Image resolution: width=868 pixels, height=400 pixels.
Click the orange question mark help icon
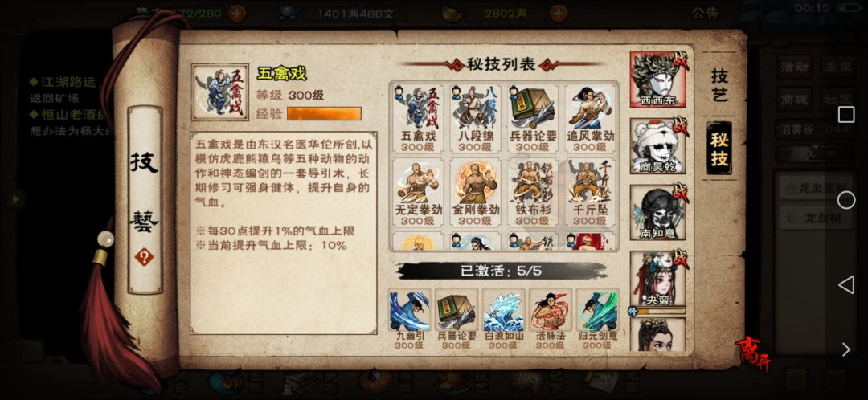(144, 257)
